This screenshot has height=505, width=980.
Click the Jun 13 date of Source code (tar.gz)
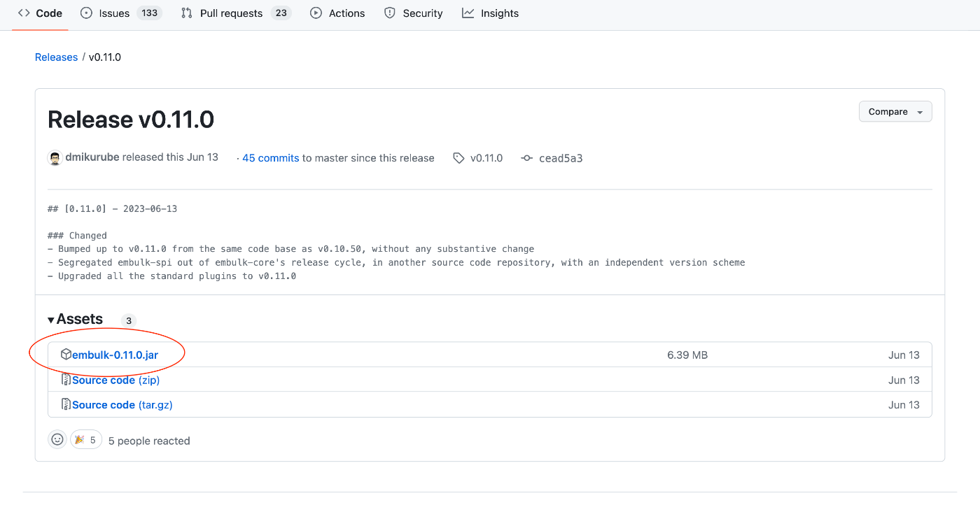click(904, 405)
